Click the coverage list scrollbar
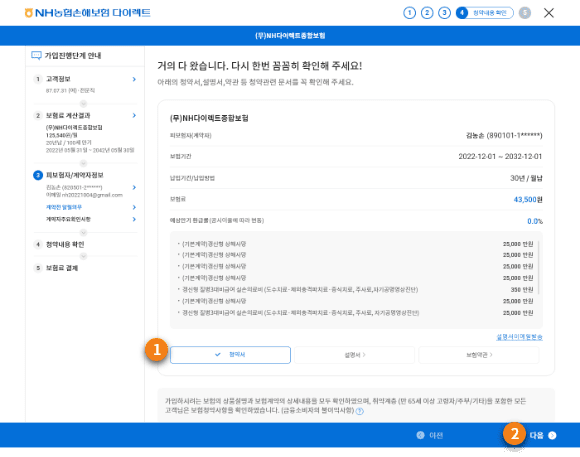Viewport: 580px width, 457px height. coord(539,268)
